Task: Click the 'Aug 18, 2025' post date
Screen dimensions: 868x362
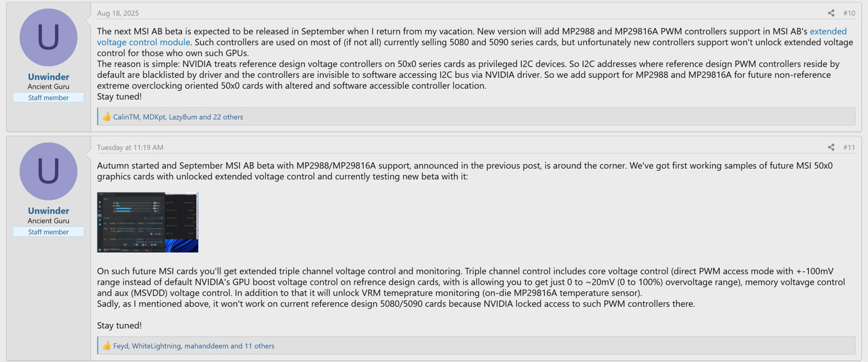Action: tap(118, 13)
